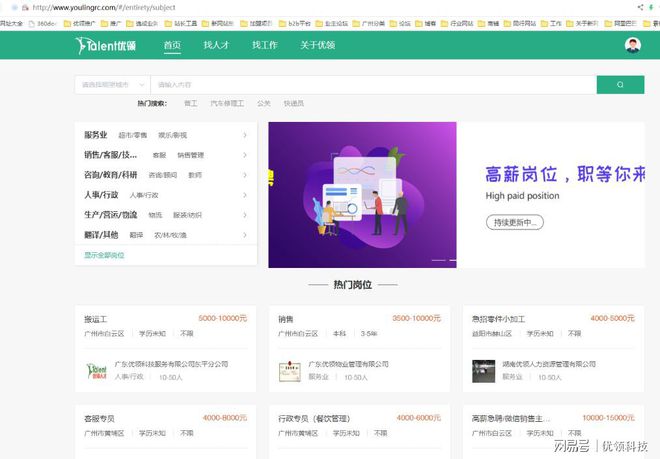Open the 关于优领 nav tab
Screen dimensions: 660x459
(318, 45)
